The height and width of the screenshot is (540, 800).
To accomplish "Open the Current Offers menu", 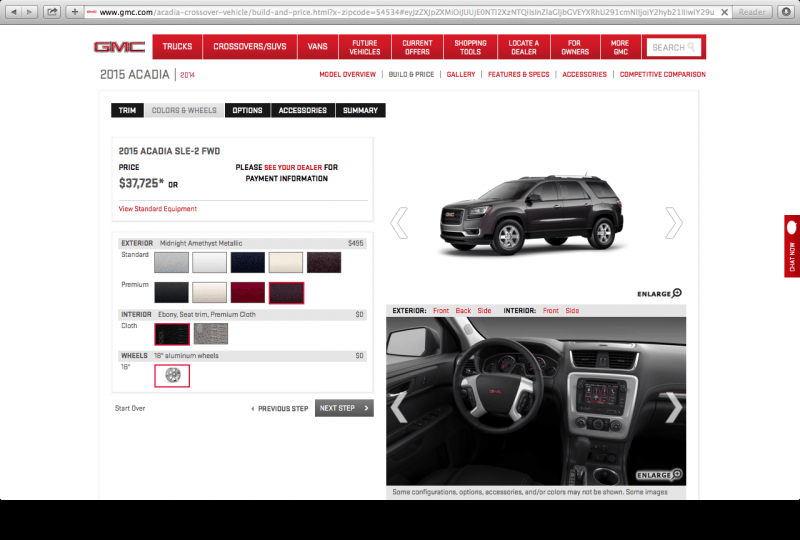I will [417, 47].
